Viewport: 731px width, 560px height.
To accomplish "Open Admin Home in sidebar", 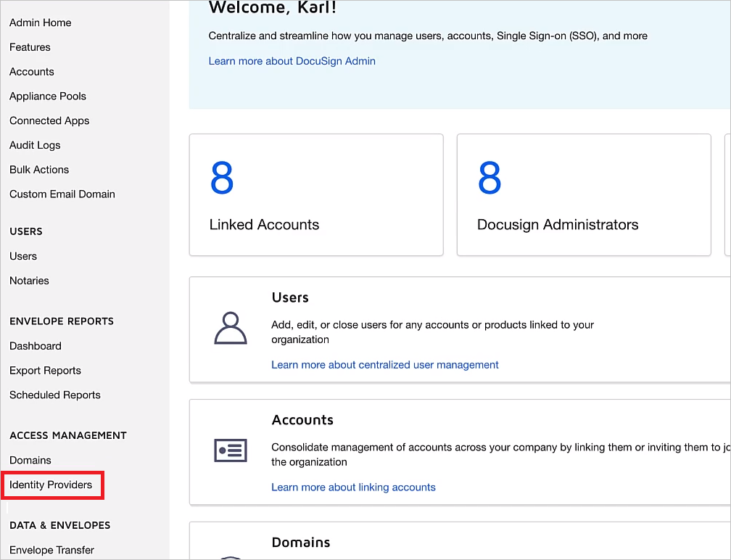I will (41, 22).
